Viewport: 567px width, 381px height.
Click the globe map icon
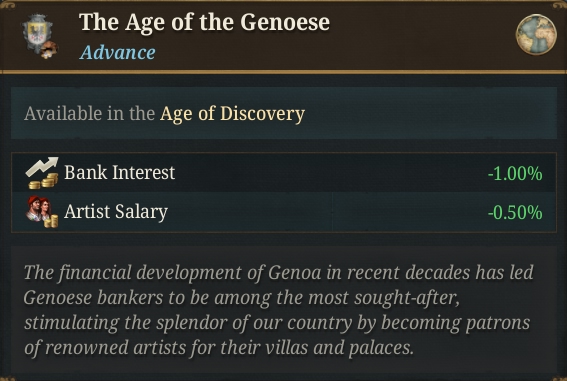536,35
